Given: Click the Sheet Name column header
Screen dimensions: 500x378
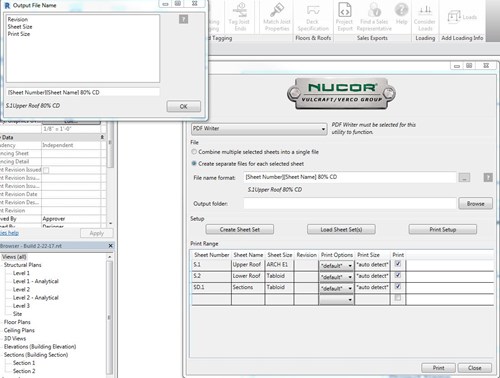Looking at the screenshot, I should click(248, 255).
